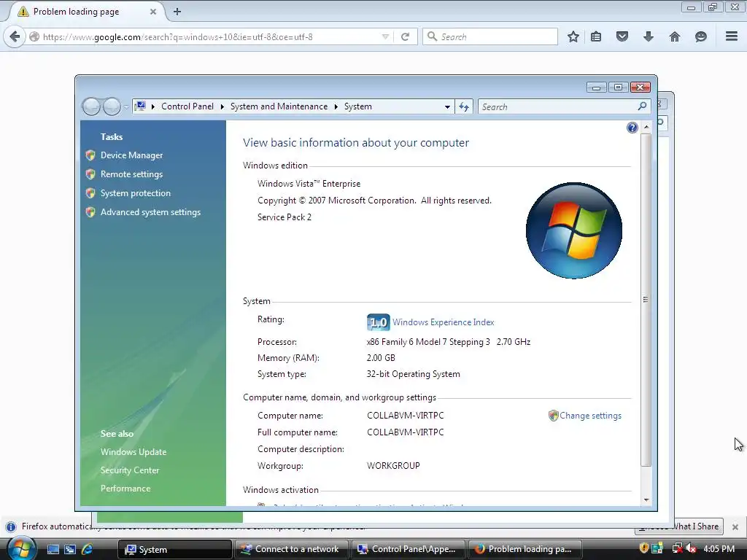
Task: Close the Problem loading page tab
Action: (153, 12)
